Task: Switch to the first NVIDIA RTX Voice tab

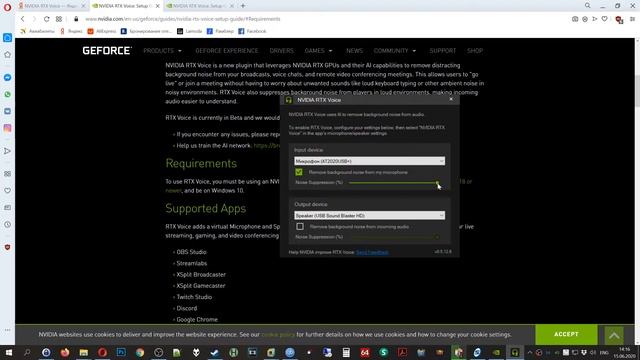Action: tap(52, 6)
